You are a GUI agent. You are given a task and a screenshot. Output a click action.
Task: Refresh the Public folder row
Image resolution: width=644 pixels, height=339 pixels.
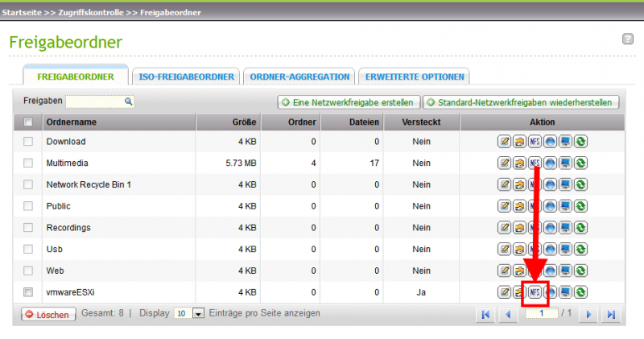580,206
